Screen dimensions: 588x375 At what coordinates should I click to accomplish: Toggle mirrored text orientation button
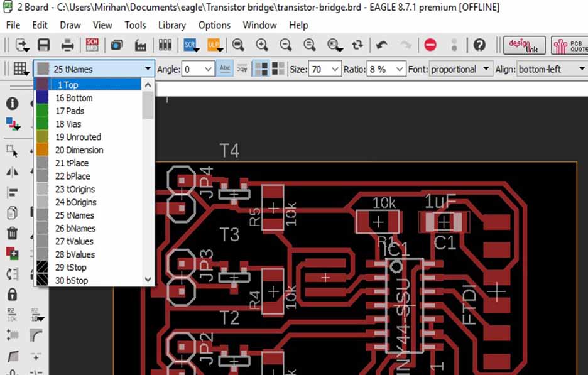click(x=242, y=69)
